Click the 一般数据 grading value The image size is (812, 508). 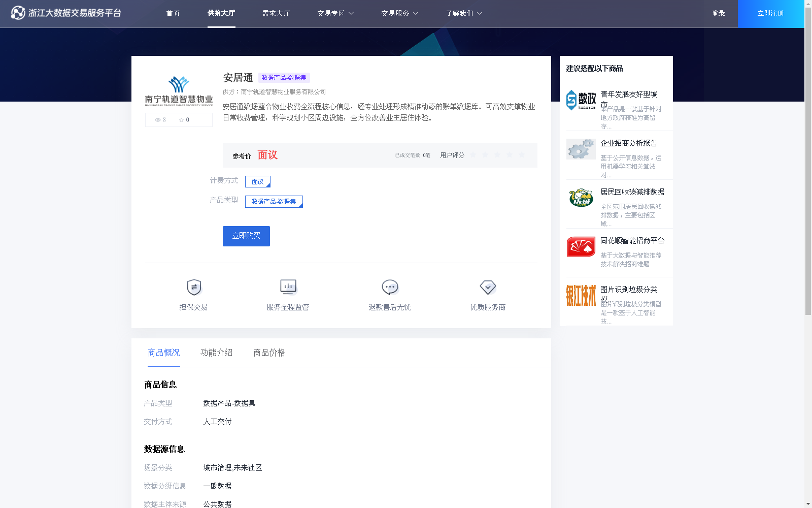click(217, 486)
